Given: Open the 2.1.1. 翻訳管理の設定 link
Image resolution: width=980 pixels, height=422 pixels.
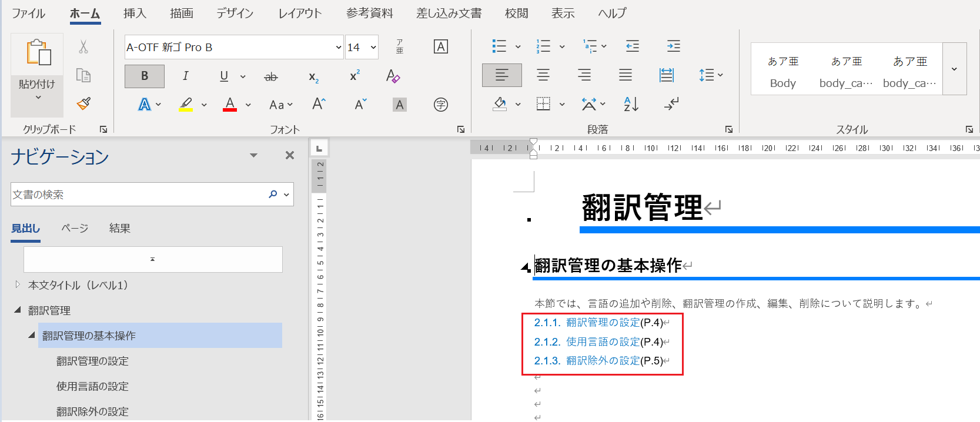Looking at the screenshot, I should click(x=602, y=323).
